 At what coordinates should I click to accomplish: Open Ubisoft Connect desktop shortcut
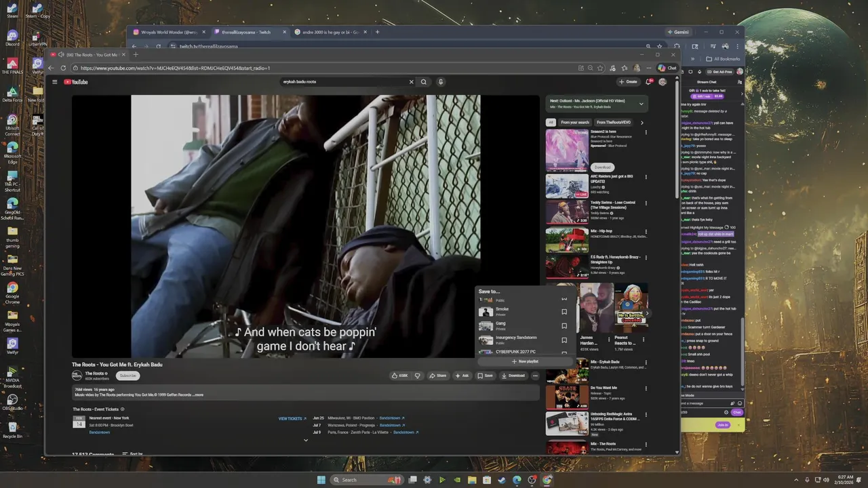12,125
